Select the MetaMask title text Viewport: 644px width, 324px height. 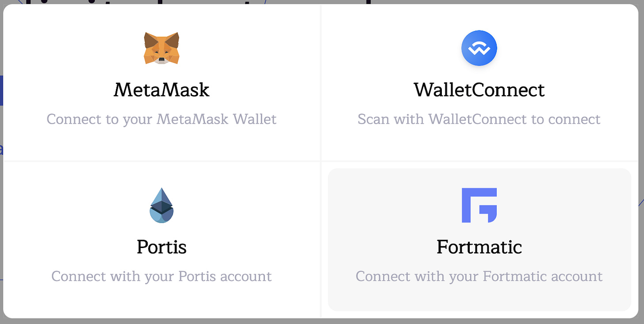161,90
